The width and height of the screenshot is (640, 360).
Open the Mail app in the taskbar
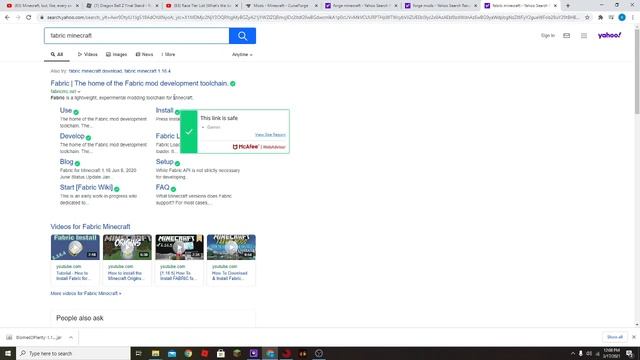tap(172, 353)
